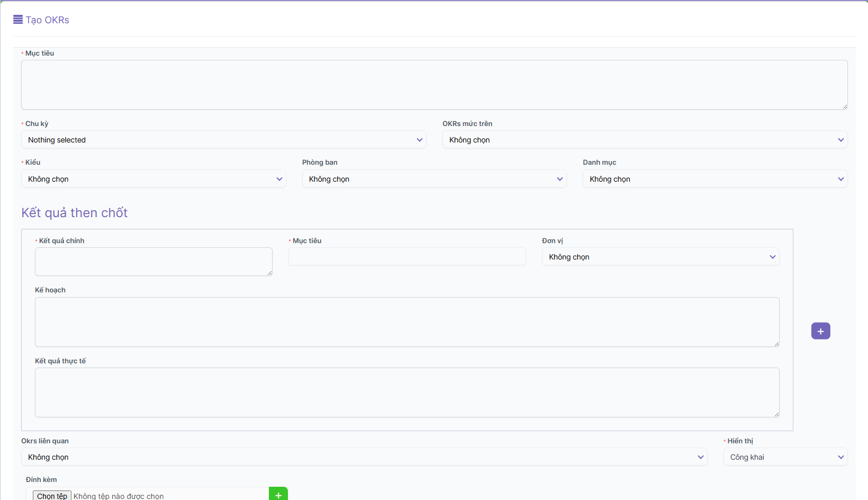Expand the OKRs mức trên dropdown
This screenshot has height=500, width=868.
[x=645, y=140]
